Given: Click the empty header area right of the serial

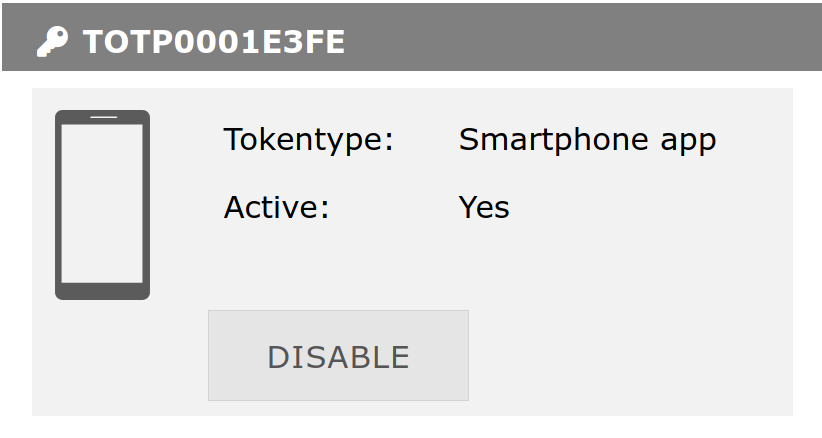Looking at the screenshot, I should click(x=582, y=37).
